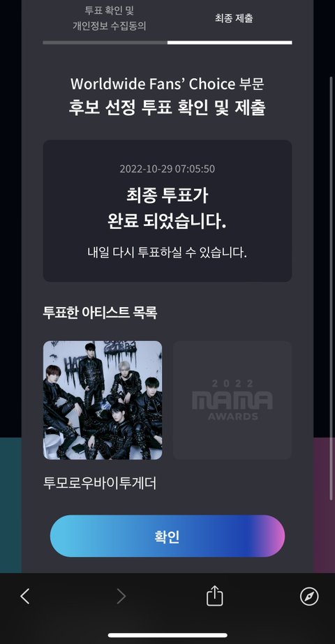
Task: Open the share sheet icon
Action: click(214, 596)
